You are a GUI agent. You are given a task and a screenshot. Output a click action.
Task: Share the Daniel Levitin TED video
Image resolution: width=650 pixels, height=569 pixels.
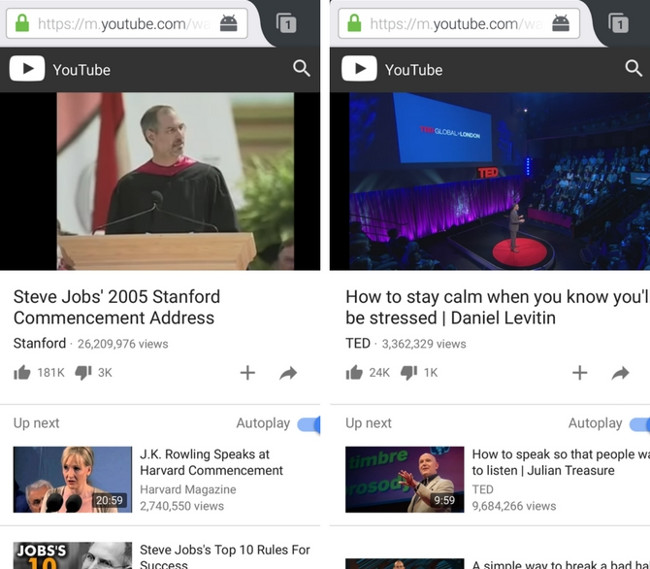(620, 373)
